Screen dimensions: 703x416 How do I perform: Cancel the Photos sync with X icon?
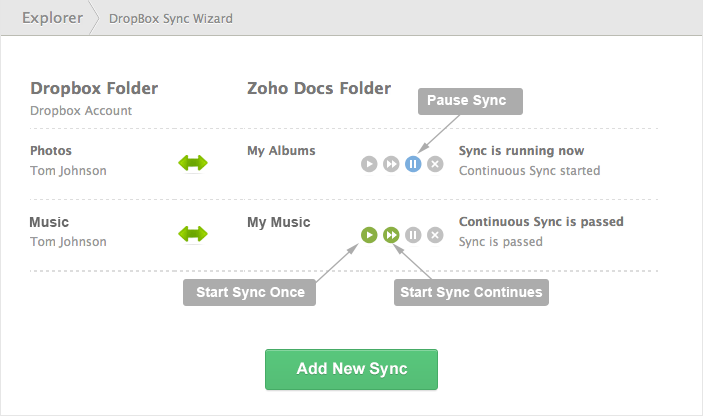click(x=435, y=163)
